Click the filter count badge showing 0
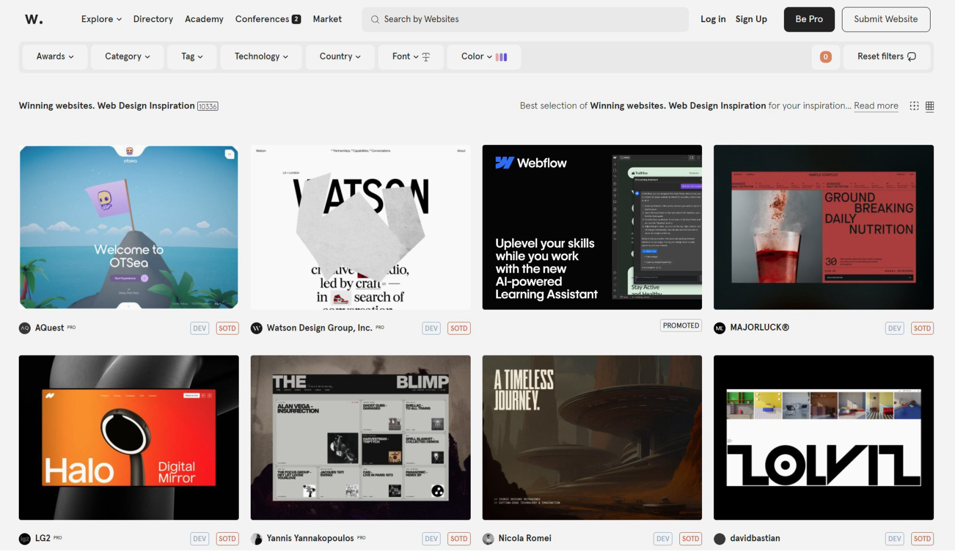 pos(826,57)
